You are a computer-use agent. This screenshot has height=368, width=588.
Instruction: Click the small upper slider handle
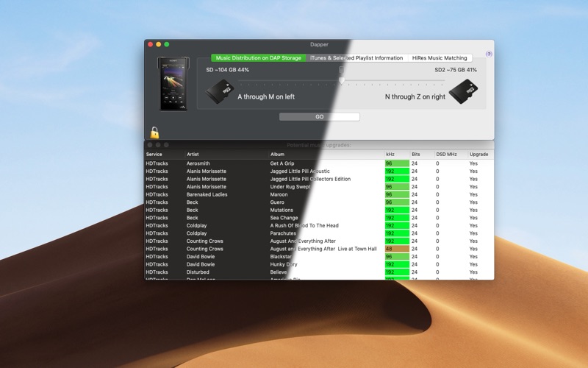click(341, 69)
